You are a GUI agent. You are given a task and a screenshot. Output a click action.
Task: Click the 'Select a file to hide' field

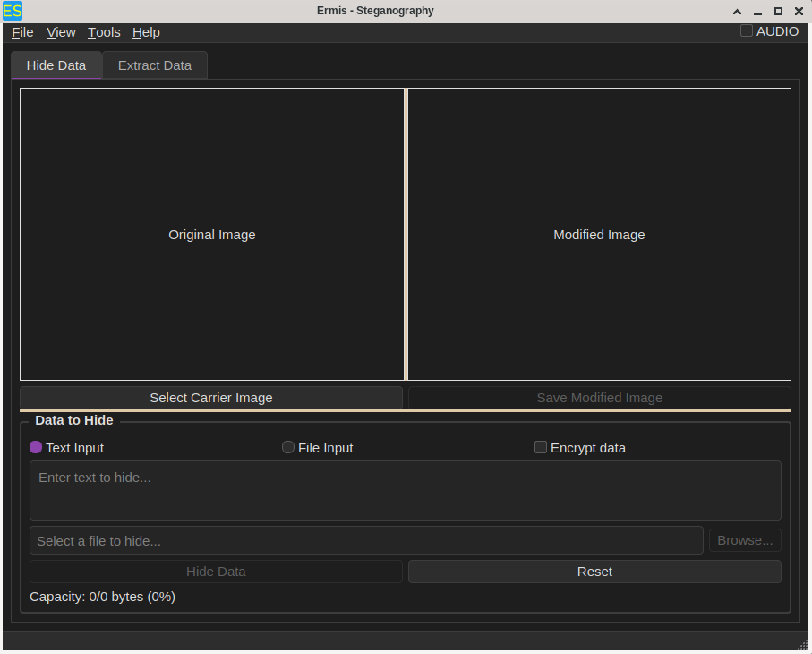[x=366, y=540]
